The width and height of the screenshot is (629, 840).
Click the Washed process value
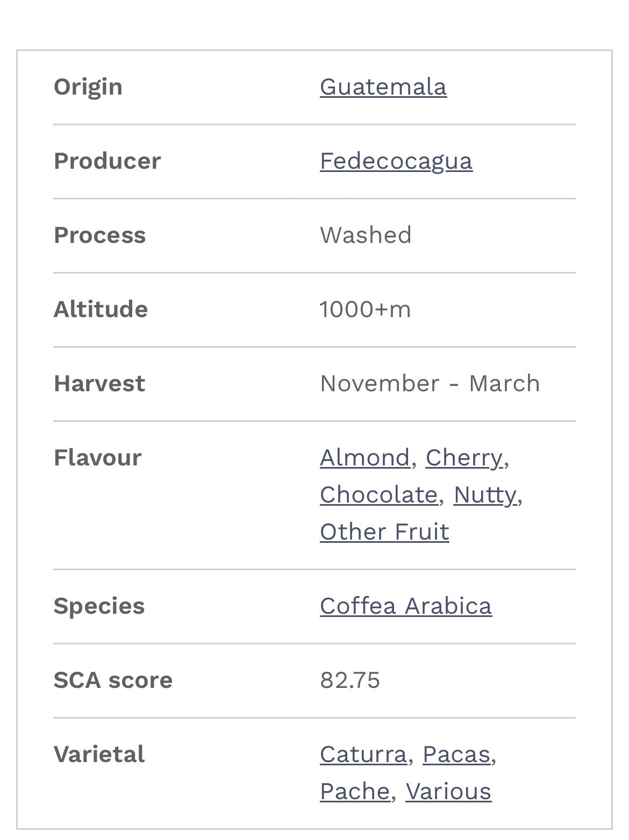coord(365,234)
